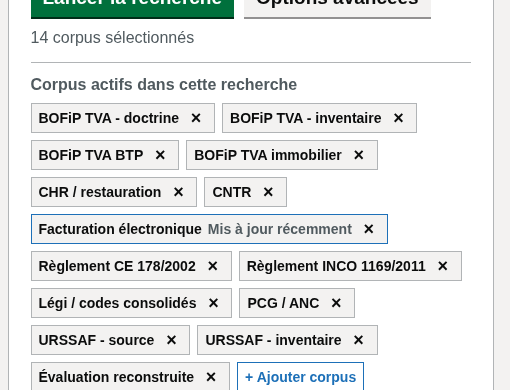The image size is (510, 390).
Task: Select the Règlement CE 178/2002 label
Action: pyautogui.click(x=117, y=266)
